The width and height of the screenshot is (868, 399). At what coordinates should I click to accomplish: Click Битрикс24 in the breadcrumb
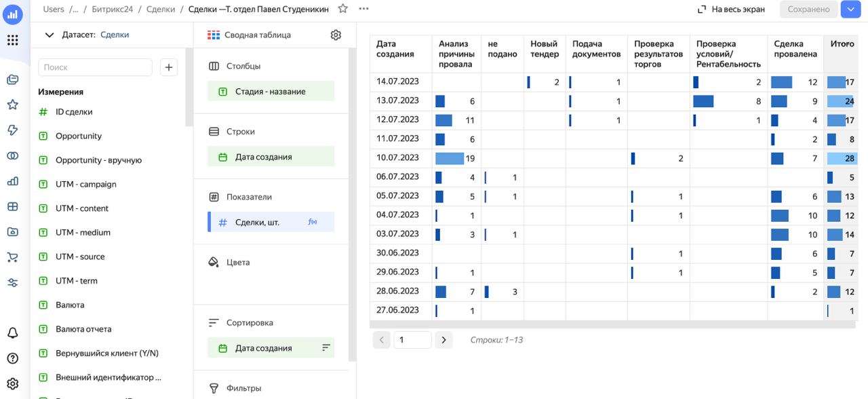tap(111, 9)
